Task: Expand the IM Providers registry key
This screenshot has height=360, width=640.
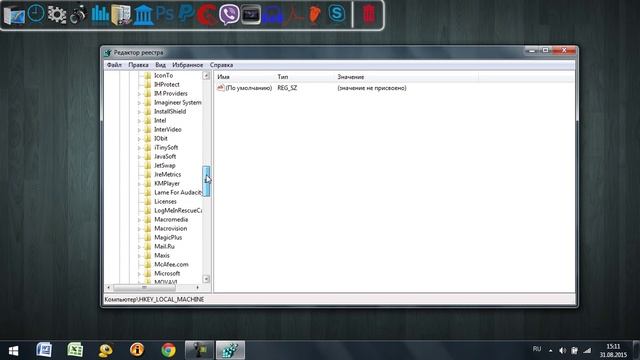Action: 139,94
